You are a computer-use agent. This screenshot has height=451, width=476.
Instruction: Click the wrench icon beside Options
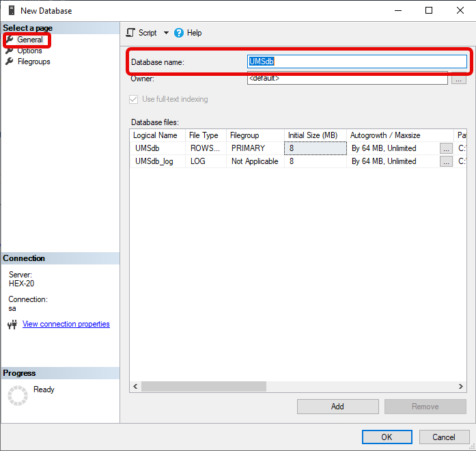(x=10, y=51)
